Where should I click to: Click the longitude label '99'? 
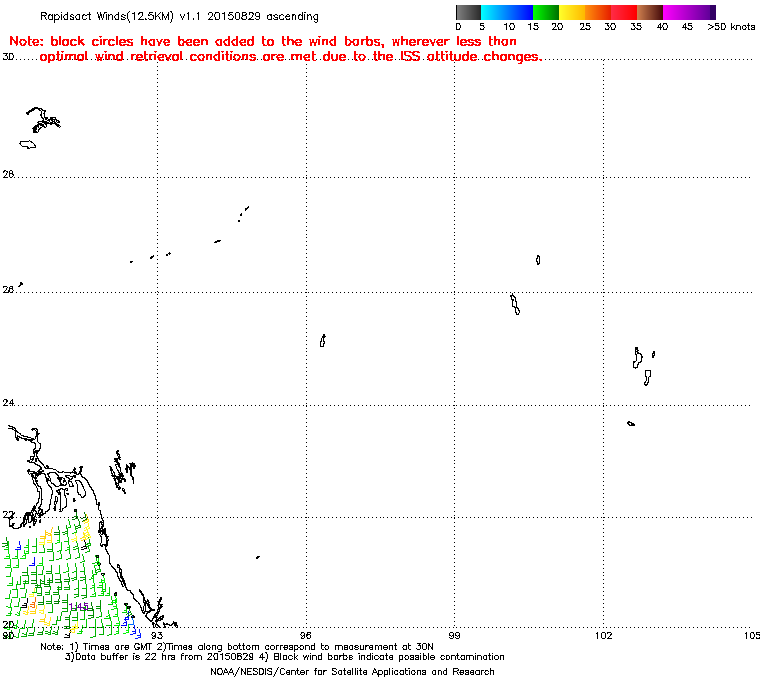(454, 635)
